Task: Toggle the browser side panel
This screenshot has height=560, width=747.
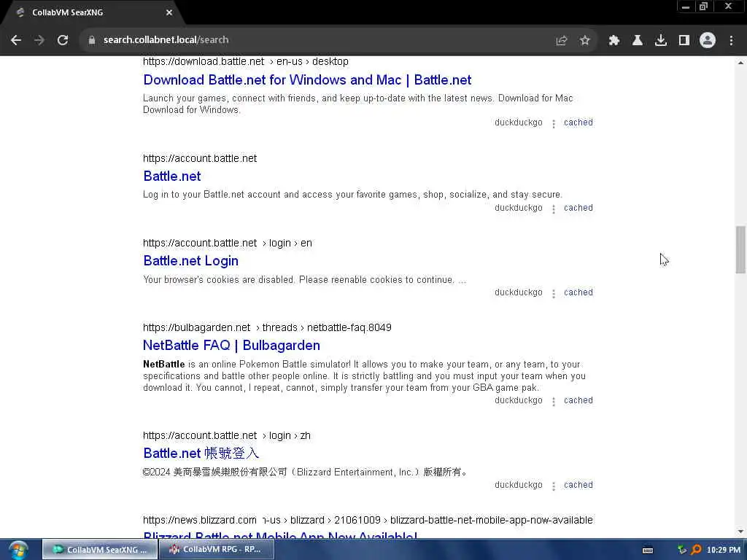Action: tap(684, 41)
